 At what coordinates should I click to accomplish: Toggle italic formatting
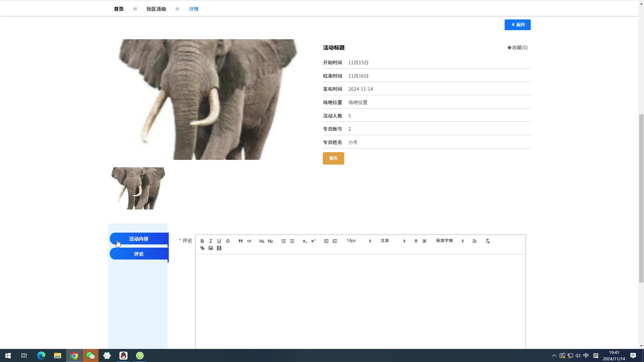tap(211, 241)
